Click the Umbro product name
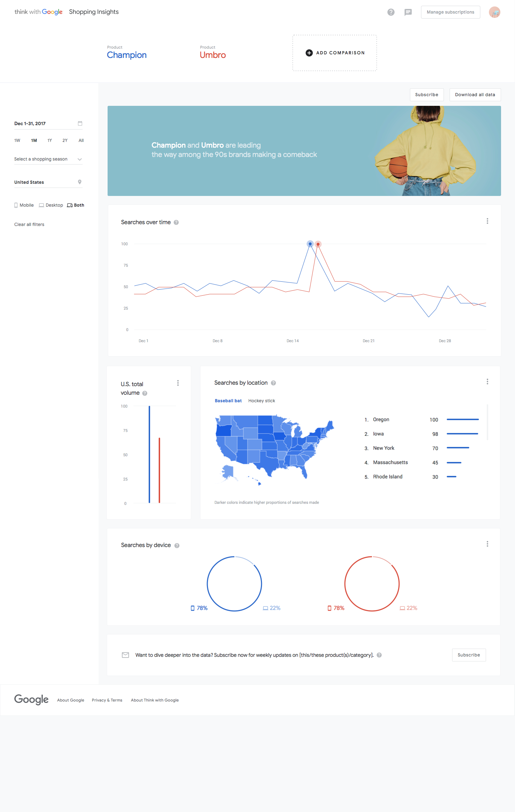 coord(213,55)
